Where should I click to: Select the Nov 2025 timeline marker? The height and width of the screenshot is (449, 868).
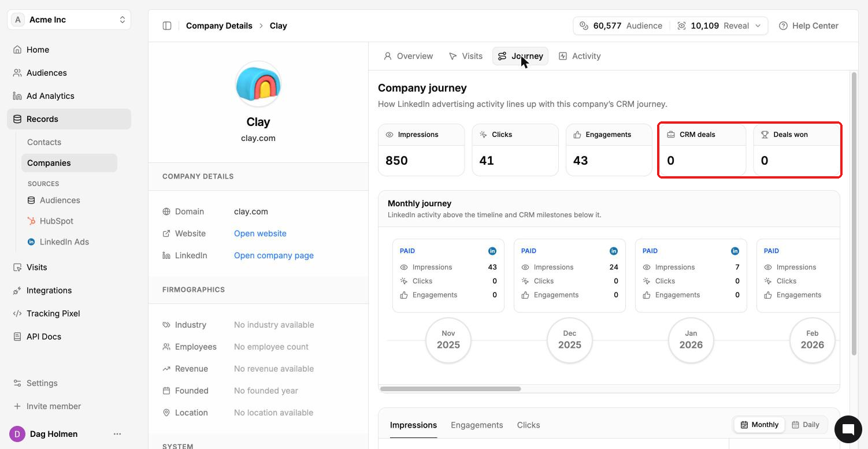click(x=448, y=340)
